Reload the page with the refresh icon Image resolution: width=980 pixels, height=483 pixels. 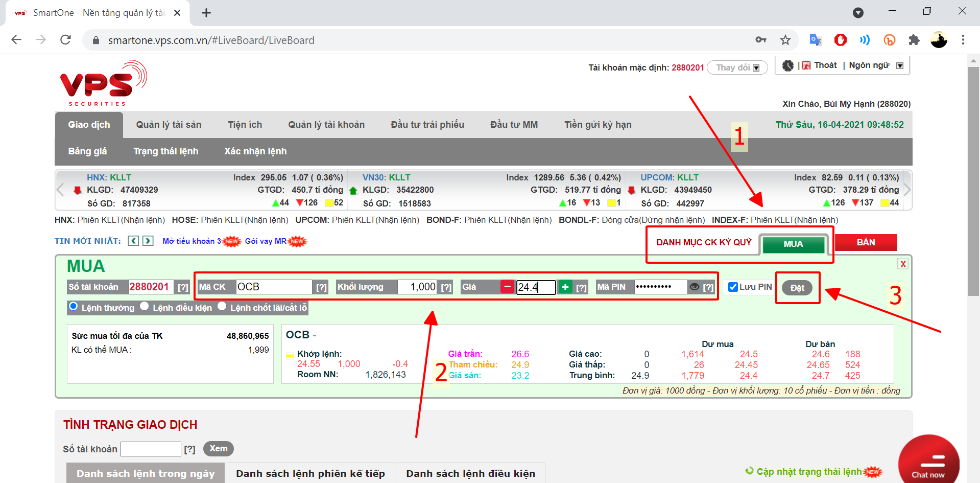65,40
